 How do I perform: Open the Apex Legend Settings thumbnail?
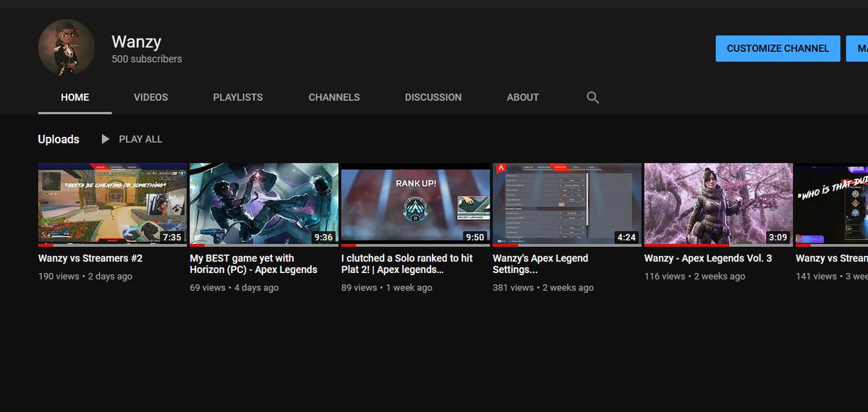click(567, 205)
